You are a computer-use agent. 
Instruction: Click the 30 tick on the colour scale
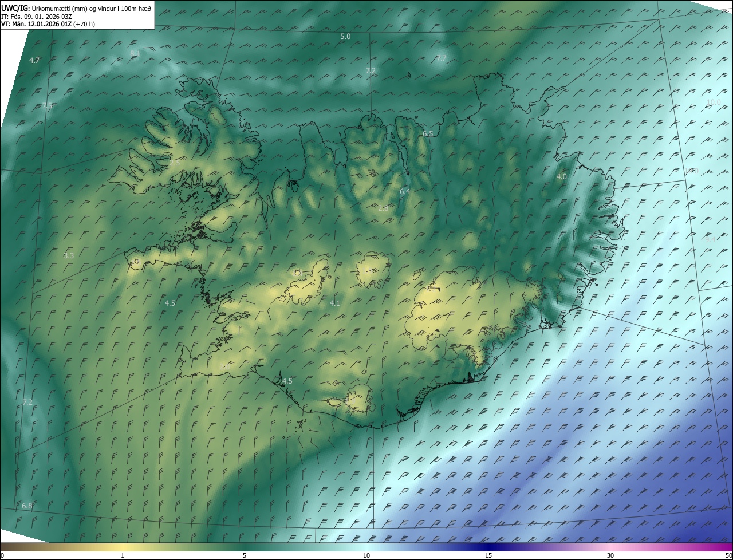click(610, 555)
